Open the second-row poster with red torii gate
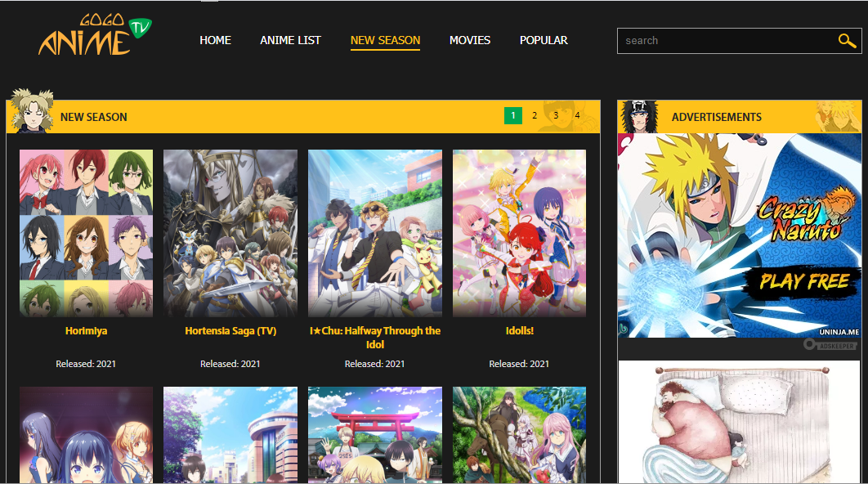Image resolution: width=868 pixels, height=484 pixels. pyautogui.click(x=375, y=435)
